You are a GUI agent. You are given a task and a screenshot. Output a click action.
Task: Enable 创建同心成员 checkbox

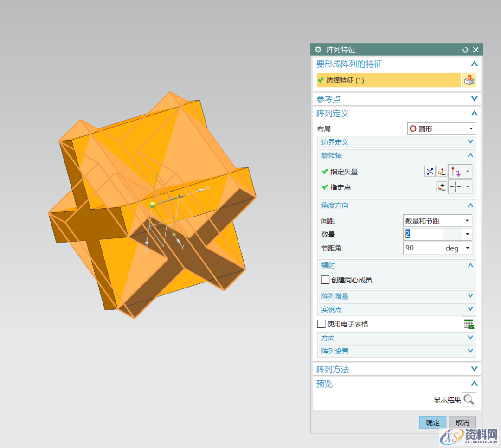click(x=325, y=280)
